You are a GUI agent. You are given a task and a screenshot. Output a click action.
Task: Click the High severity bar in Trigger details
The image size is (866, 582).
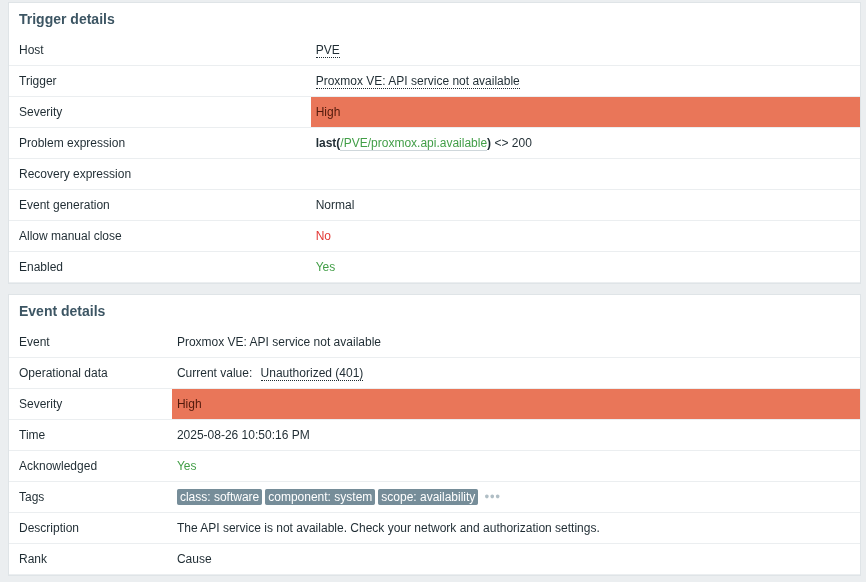click(x=585, y=112)
